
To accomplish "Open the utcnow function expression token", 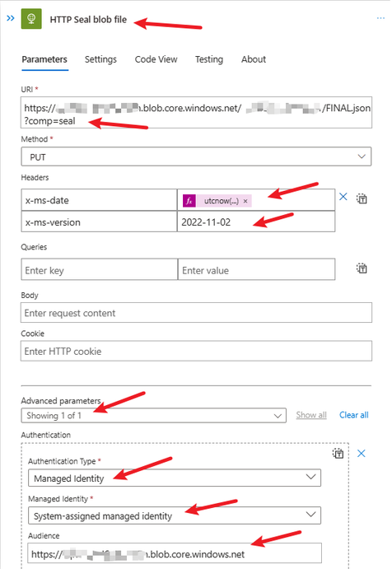I will (217, 201).
